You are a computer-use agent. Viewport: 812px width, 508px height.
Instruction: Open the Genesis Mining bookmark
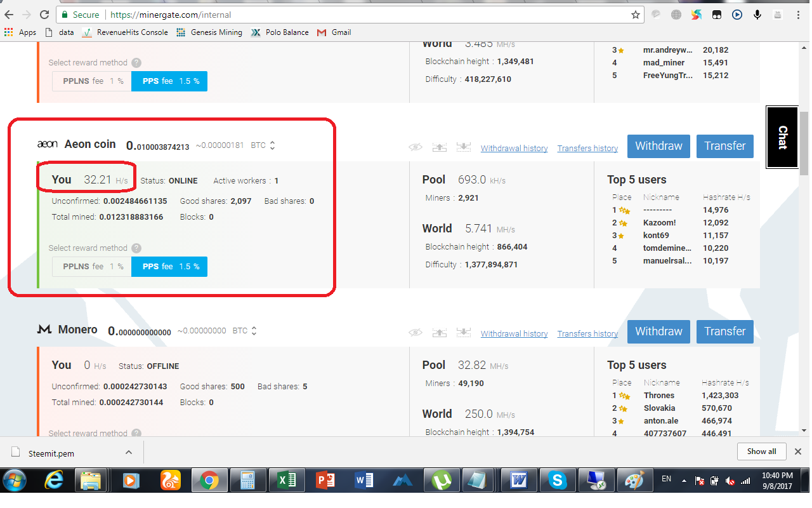[209, 32]
